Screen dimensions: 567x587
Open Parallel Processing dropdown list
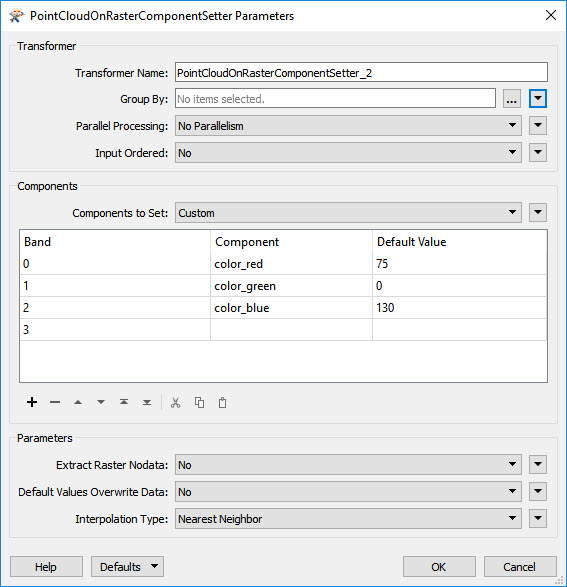point(348,126)
